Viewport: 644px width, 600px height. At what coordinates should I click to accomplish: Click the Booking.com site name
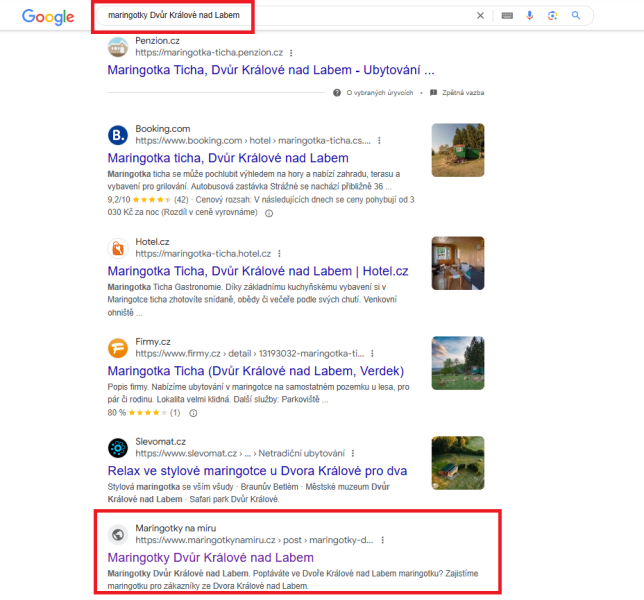(x=163, y=129)
